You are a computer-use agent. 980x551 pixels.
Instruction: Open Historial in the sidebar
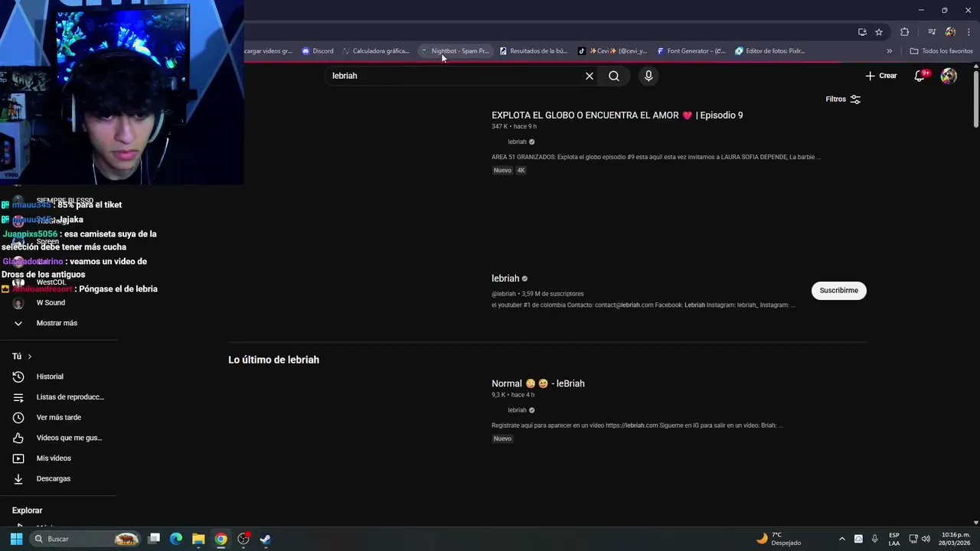(x=50, y=377)
